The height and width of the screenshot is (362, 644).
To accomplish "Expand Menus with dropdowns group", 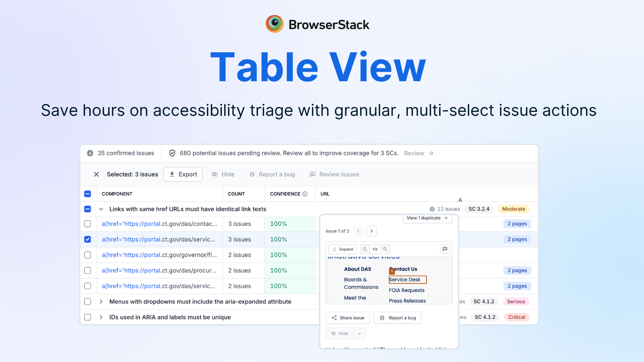I will coord(101,302).
